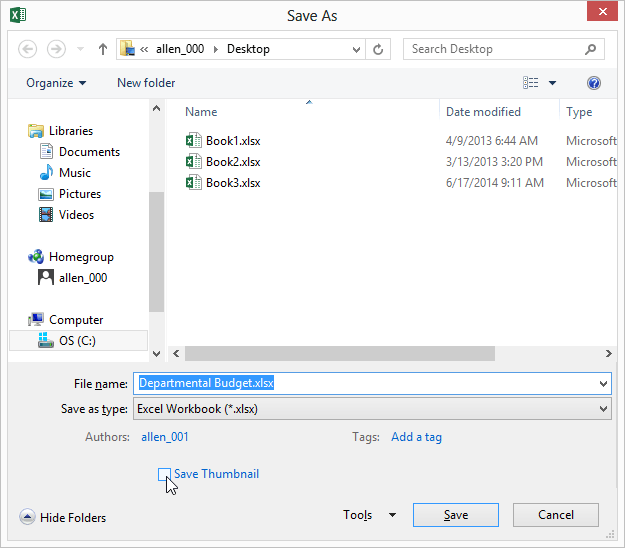Select allen_000 in address path

(180, 49)
